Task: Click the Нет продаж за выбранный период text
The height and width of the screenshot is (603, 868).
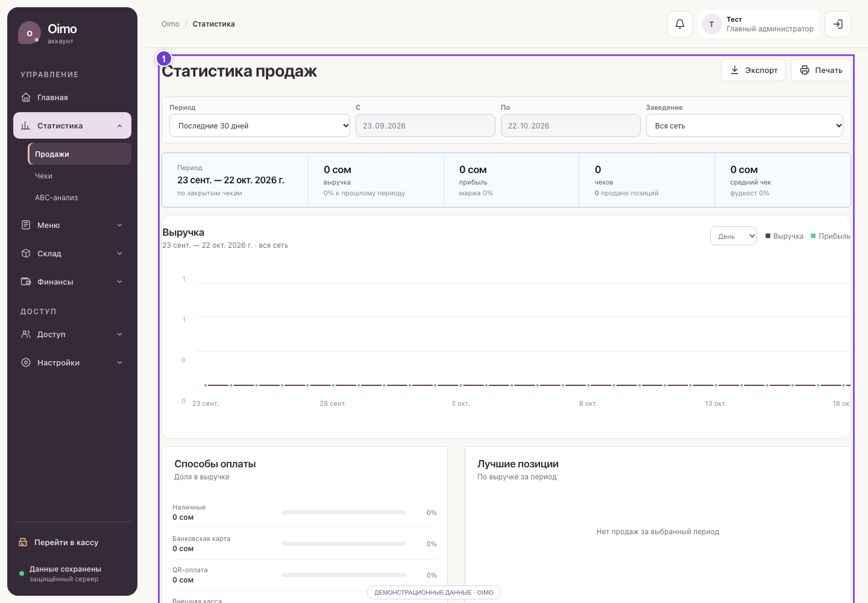Action: 658,532
